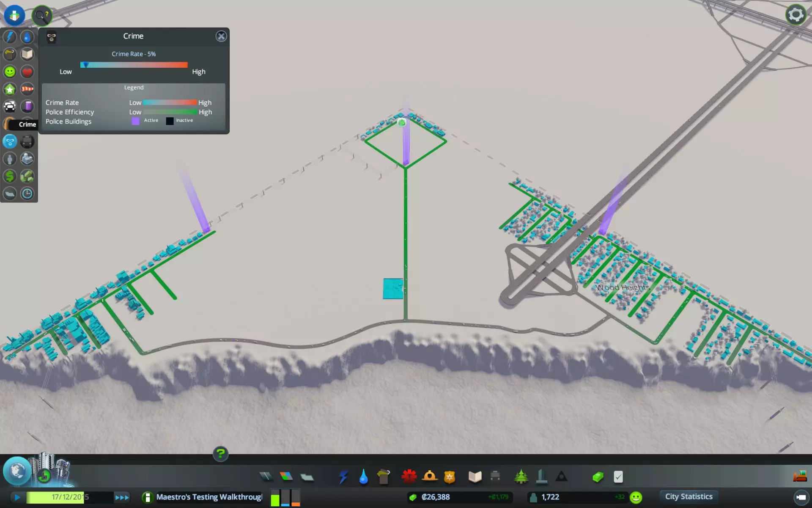
Task: Activate the Bulldoze tool
Action: click(x=799, y=477)
